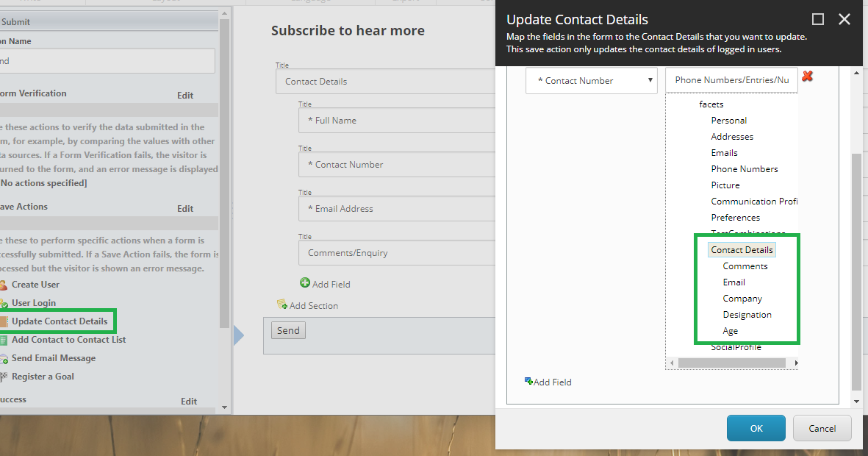868x456 pixels.
Task: Select the Create User save action
Action: pos(35,285)
